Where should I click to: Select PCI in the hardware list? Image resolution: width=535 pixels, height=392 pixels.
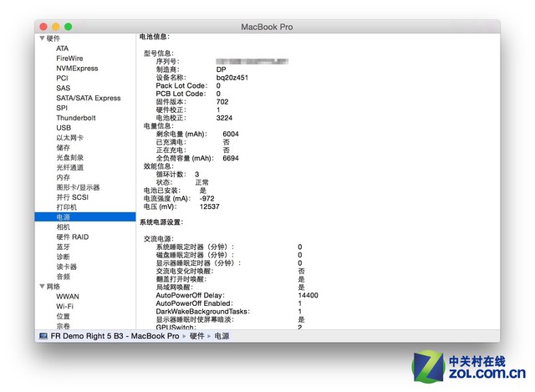pyautogui.click(x=62, y=78)
